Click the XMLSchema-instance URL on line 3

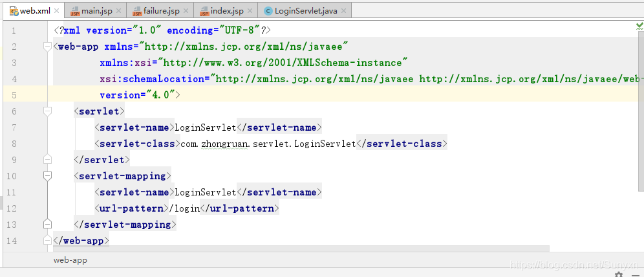[x=283, y=63]
